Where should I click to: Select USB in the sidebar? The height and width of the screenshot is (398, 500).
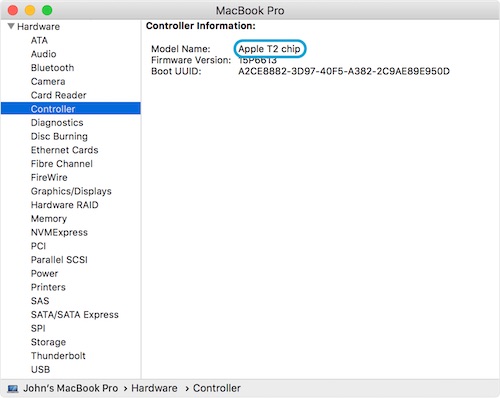point(40,369)
